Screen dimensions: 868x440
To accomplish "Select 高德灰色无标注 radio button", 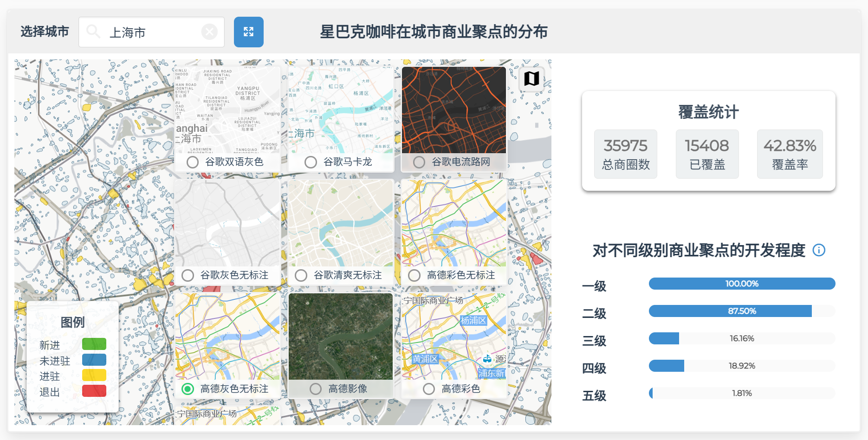I will tap(188, 388).
